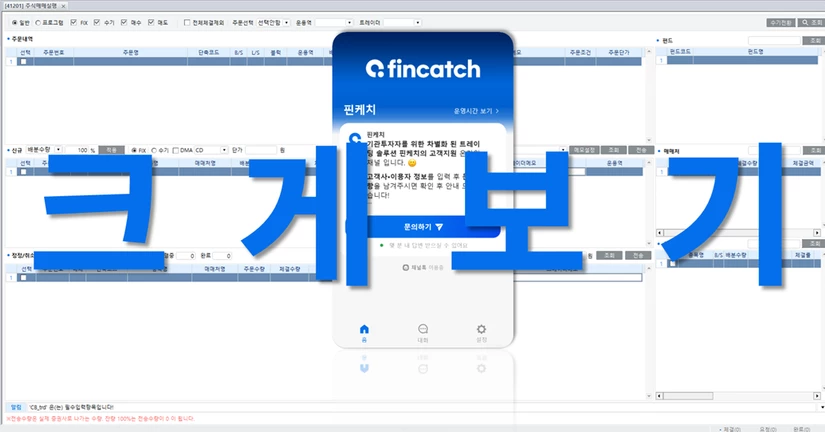Viewport: 825px width, 432px height.
Task: Open 주문선택 선택안함 dropdown
Action: [x=287, y=23]
